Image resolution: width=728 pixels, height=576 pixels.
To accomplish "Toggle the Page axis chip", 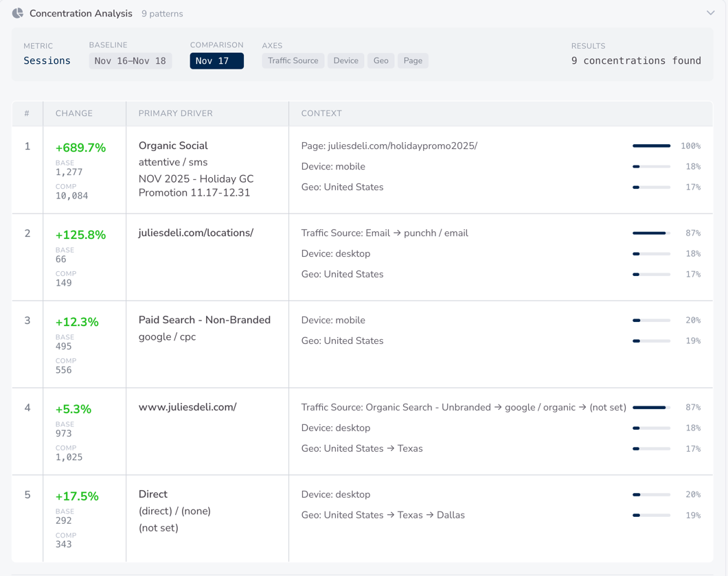I will point(413,60).
